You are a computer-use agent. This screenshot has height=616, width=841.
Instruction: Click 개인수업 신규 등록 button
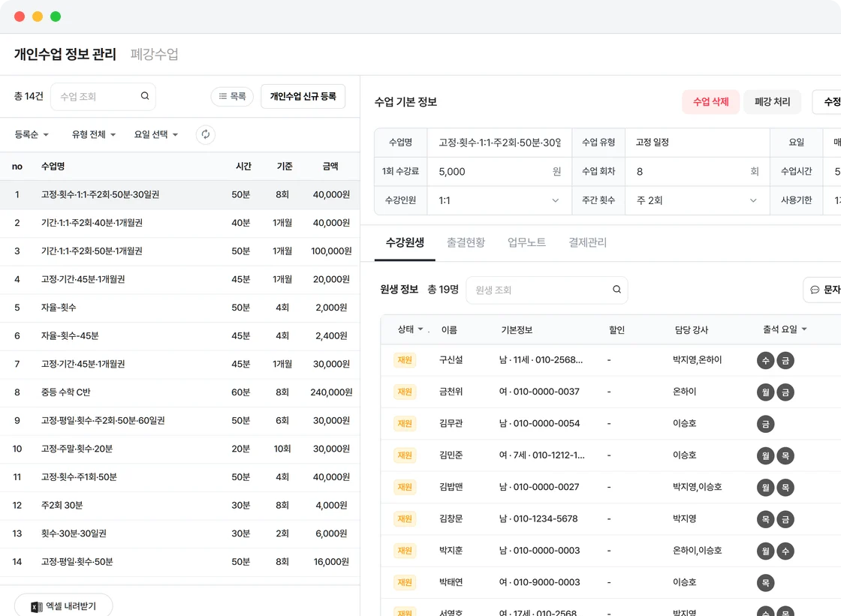pos(303,97)
